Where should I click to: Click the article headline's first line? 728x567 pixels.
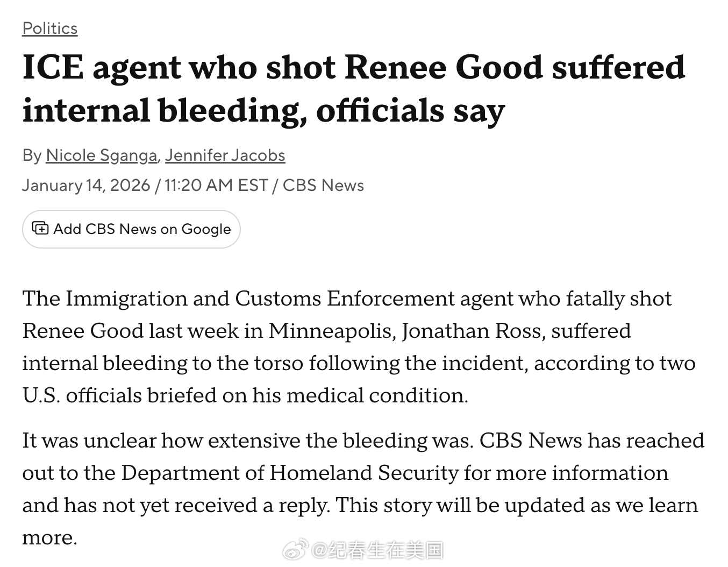pyautogui.click(x=353, y=68)
